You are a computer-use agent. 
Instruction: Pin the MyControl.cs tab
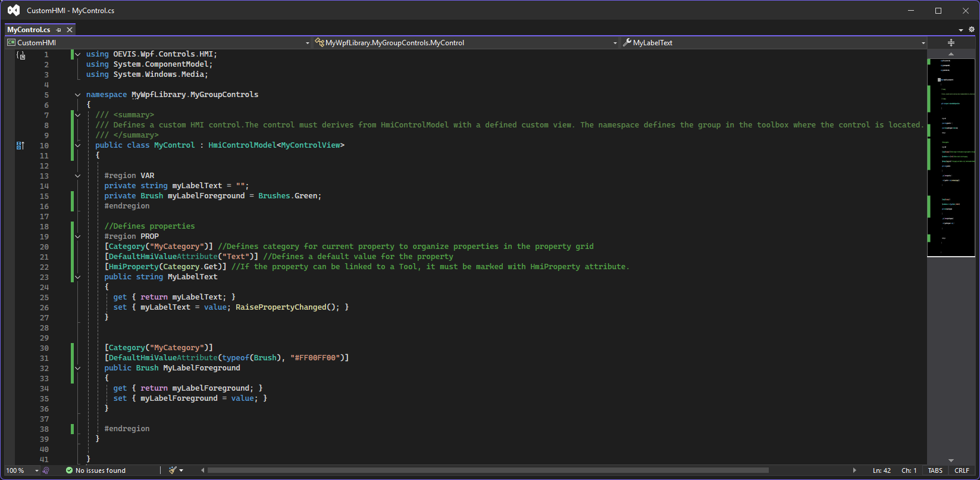click(x=58, y=30)
